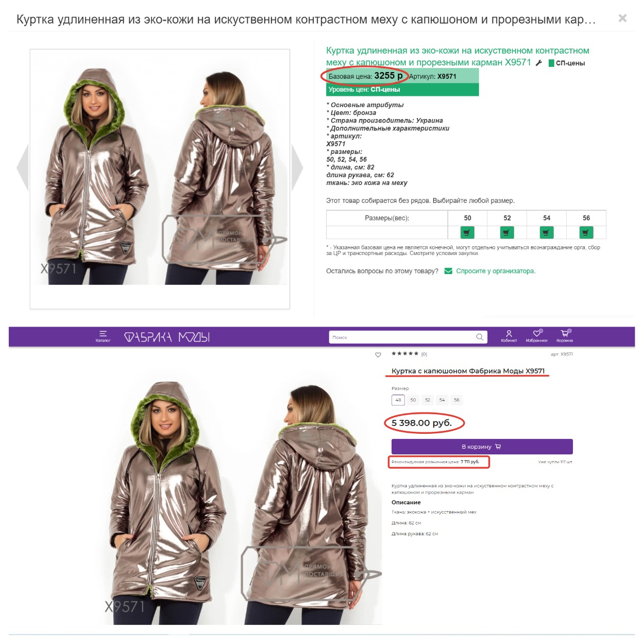Click the search magnifier icon
The image size is (644, 644).
pyautogui.click(x=480, y=337)
